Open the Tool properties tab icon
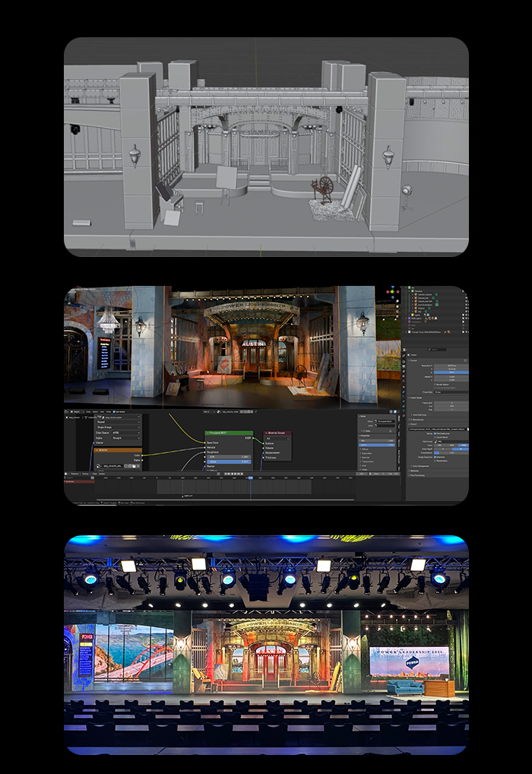This screenshot has width=532, height=774. tap(404, 355)
